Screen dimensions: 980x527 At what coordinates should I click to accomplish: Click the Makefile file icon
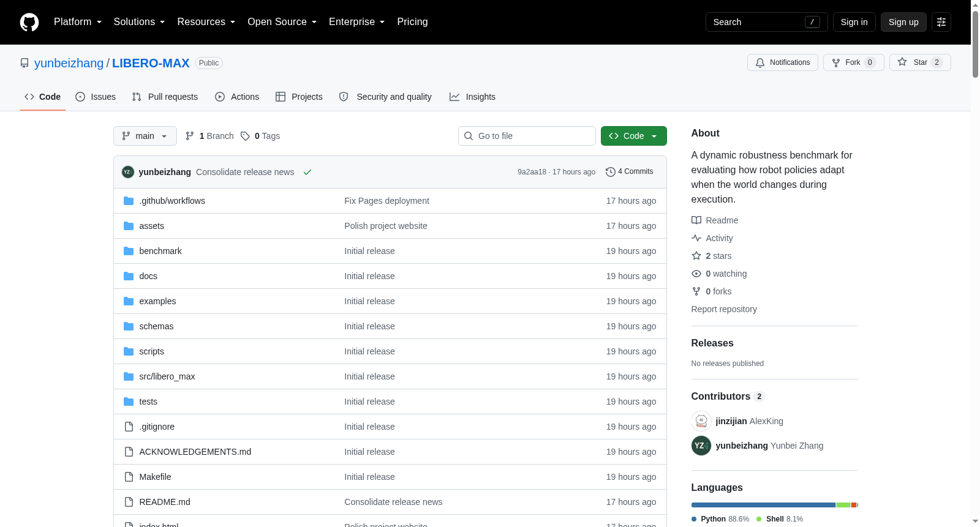[129, 477]
